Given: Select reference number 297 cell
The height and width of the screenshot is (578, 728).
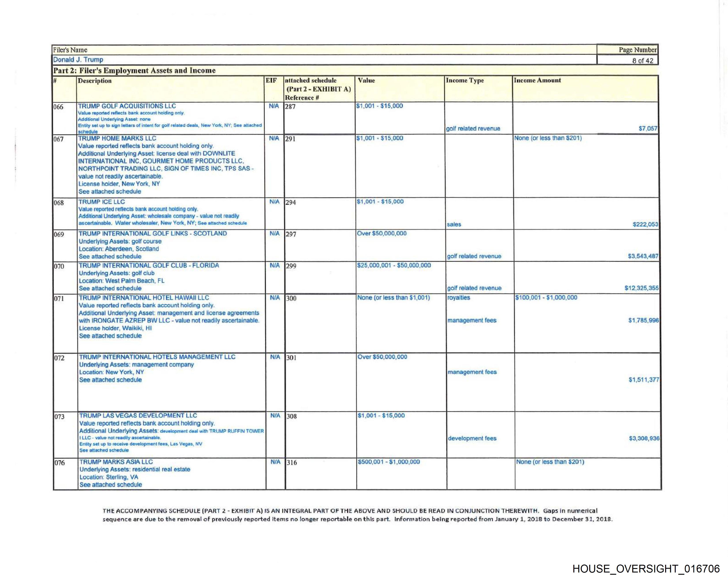Looking at the screenshot, I should [291, 234].
